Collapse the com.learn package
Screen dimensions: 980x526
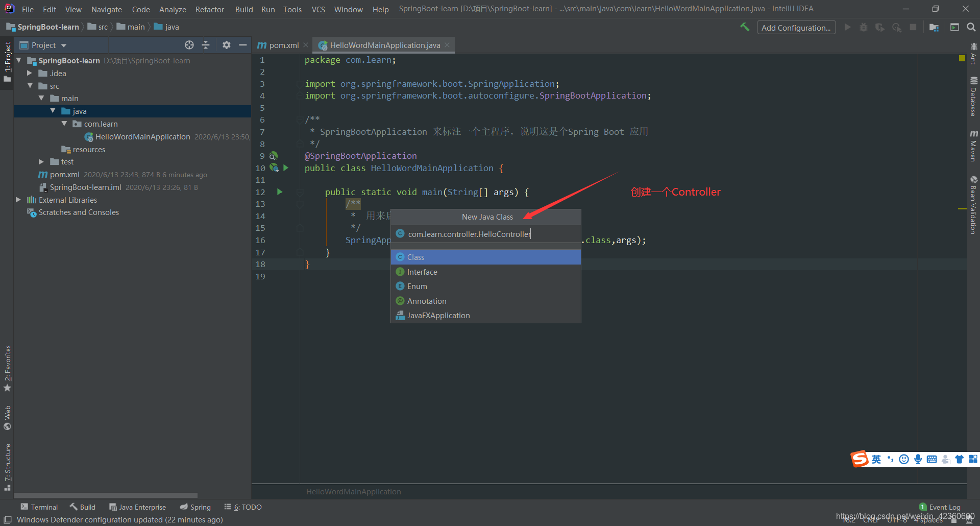coord(64,124)
